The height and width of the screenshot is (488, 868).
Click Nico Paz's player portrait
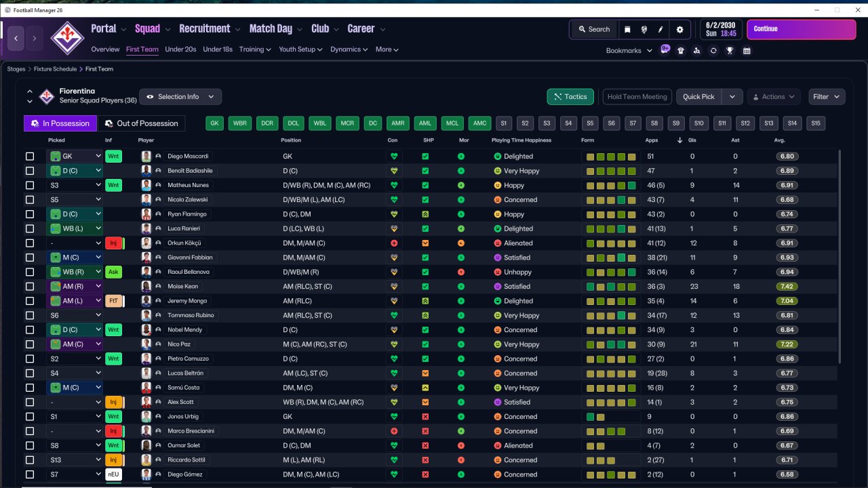146,344
